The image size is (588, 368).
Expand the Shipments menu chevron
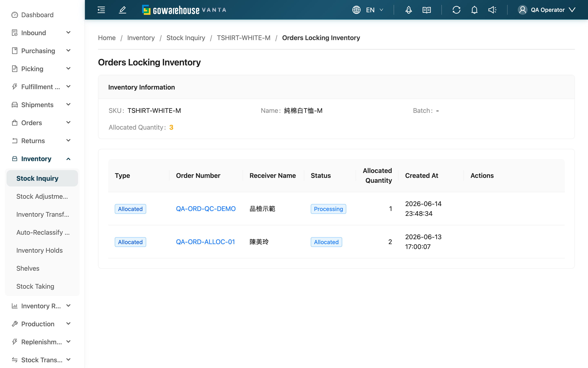(x=69, y=104)
